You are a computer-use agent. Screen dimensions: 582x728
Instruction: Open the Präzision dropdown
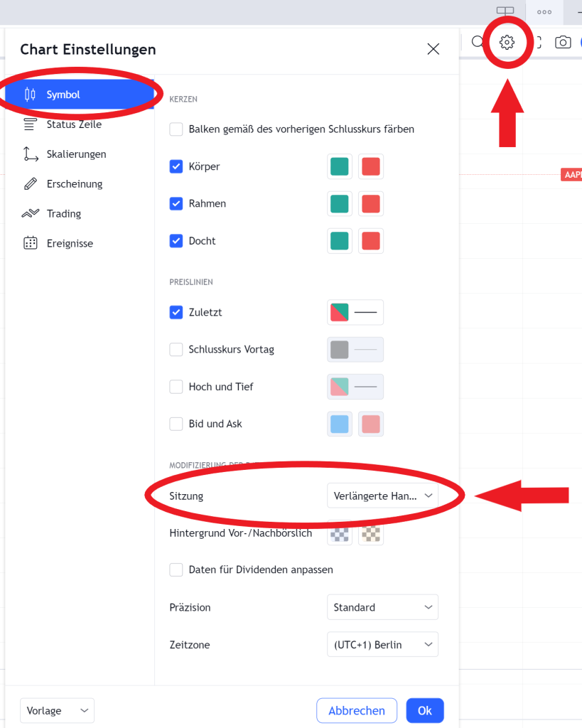(382, 608)
